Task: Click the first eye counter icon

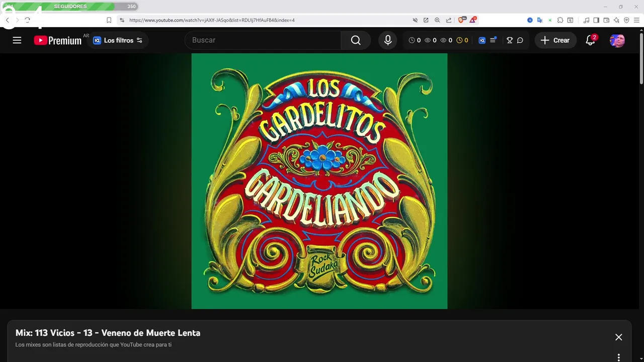Action: point(428,40)
